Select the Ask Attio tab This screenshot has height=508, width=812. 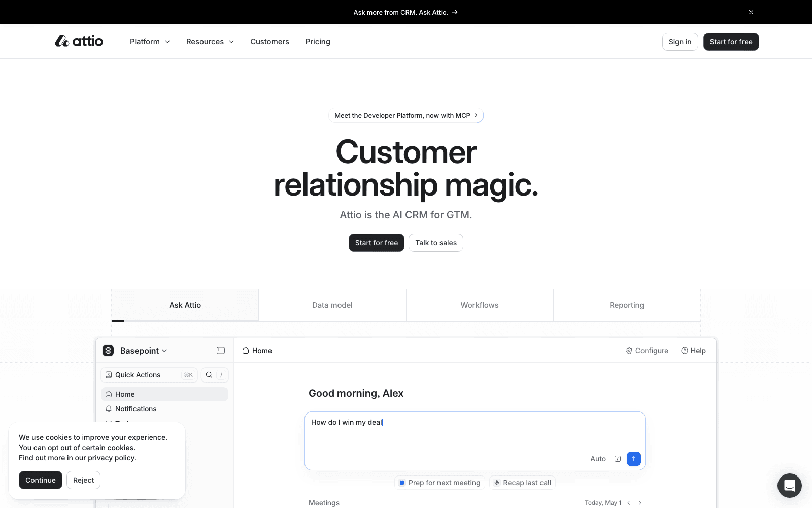tap(185, 305)
